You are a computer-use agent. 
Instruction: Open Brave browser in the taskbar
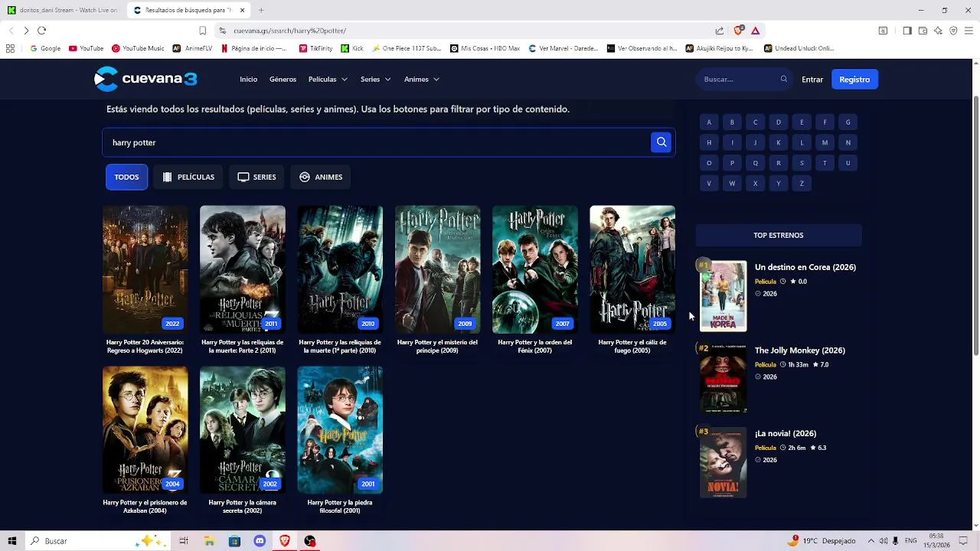pos(285,541)
